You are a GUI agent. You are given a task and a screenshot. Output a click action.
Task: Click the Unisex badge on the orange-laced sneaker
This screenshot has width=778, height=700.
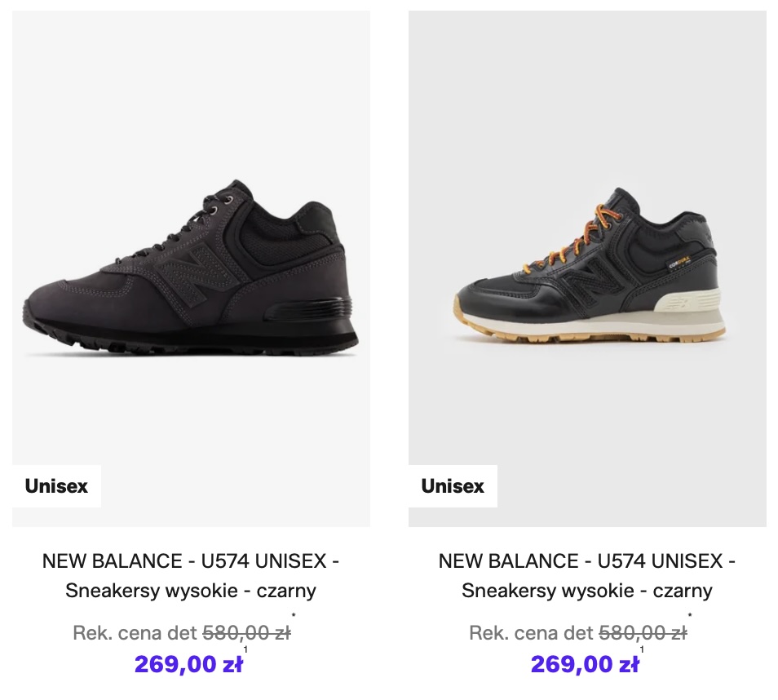453,486
